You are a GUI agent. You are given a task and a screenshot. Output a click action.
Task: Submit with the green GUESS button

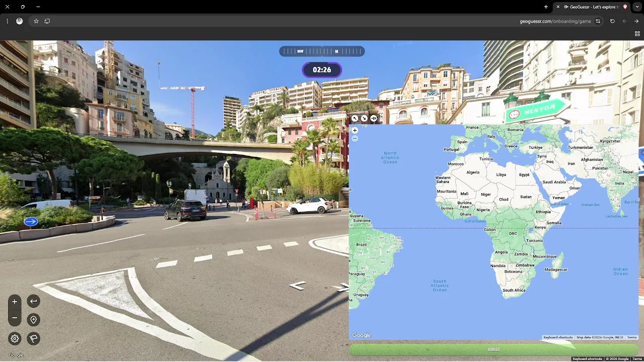pos(494,349)
